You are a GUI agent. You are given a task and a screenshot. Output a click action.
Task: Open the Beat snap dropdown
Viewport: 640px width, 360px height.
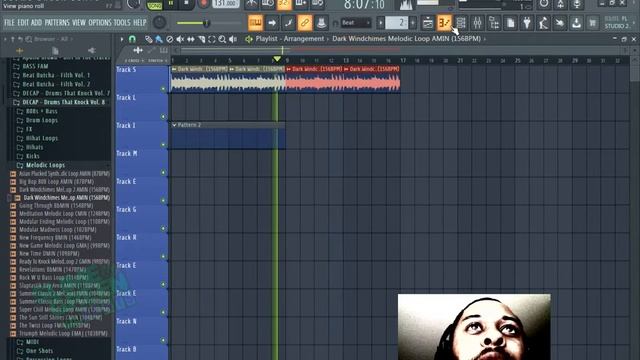(356, 23)
